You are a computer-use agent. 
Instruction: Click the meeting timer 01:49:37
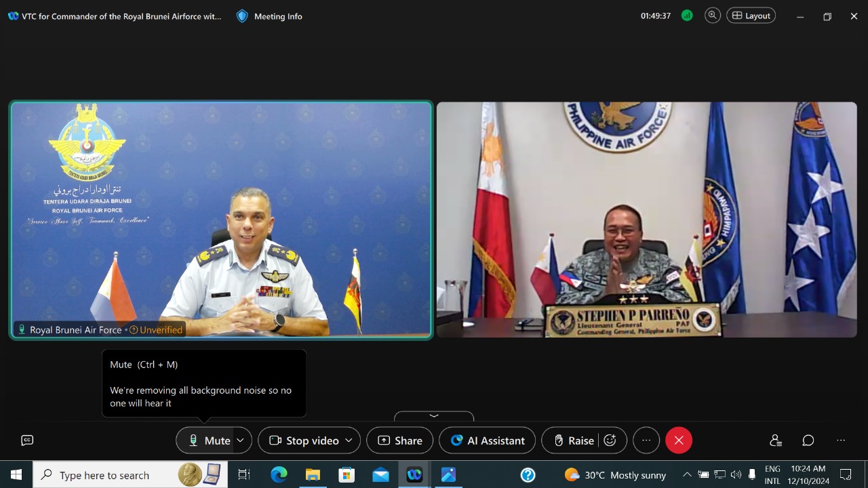(x=656, y=16)
